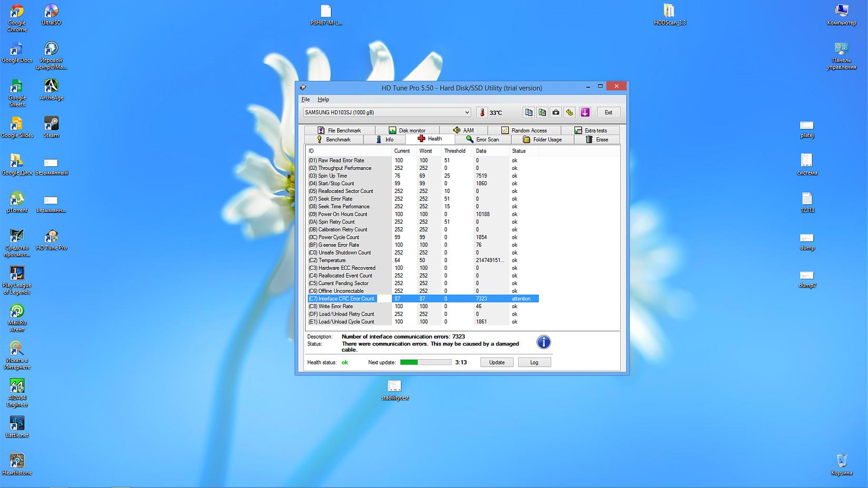Screen dimensions: 868x488
Task: Click the purple down-arrow minimize-to-tray icon
Action: [585, 113]
